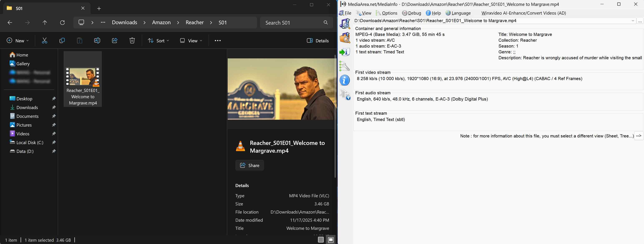The image size is (644, 244).
Task: Rename the selected Reacher file
Action: click(97, 40)
